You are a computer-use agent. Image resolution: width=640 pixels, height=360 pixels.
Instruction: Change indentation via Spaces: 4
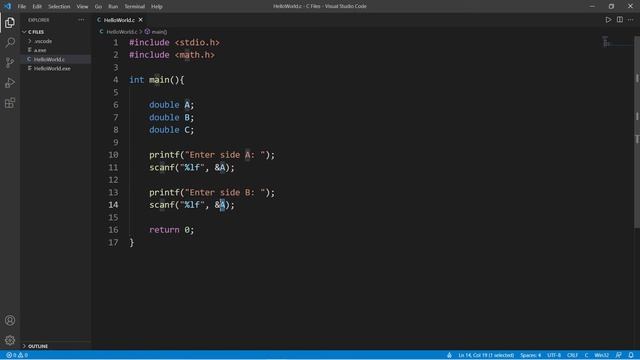(x=530, y=355)
